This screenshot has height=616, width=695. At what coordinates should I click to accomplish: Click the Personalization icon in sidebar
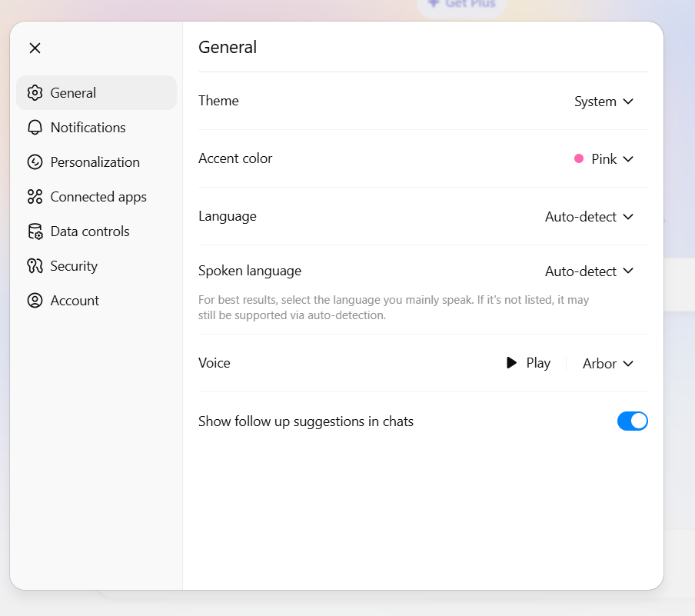click(x=35, y=162)
